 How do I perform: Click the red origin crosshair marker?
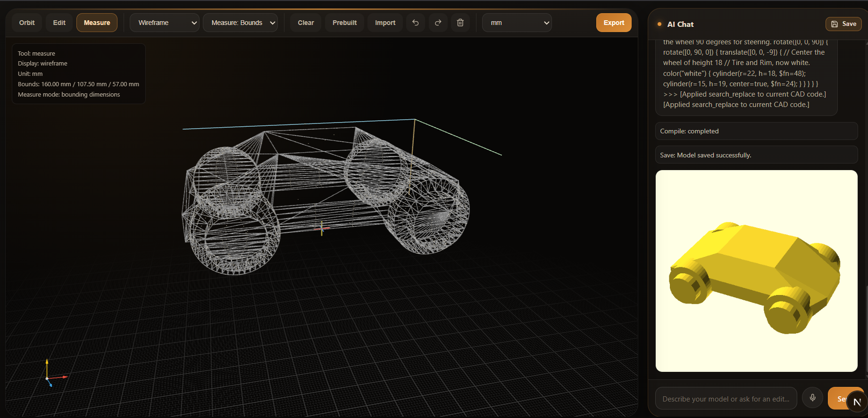[x=322, y=229]
